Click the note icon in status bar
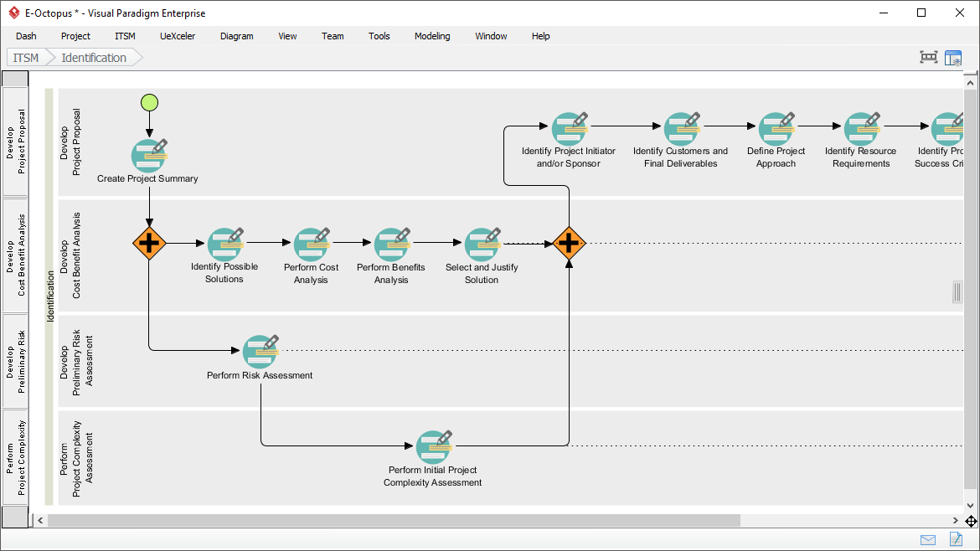 tap(956, 539)
